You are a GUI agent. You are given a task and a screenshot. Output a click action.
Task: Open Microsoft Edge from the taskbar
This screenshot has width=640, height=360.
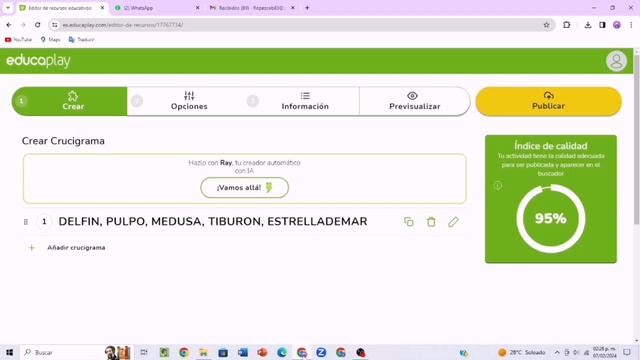(282, 352)
